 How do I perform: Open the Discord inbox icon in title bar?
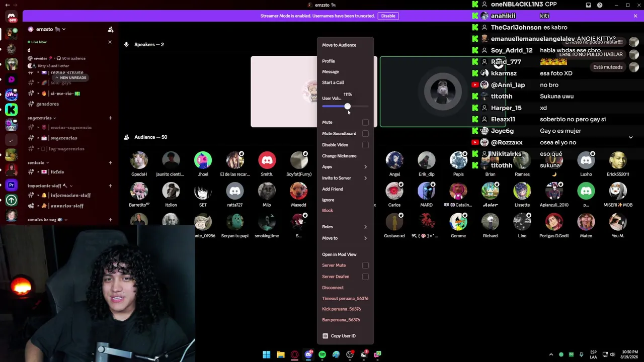point(588,5)
